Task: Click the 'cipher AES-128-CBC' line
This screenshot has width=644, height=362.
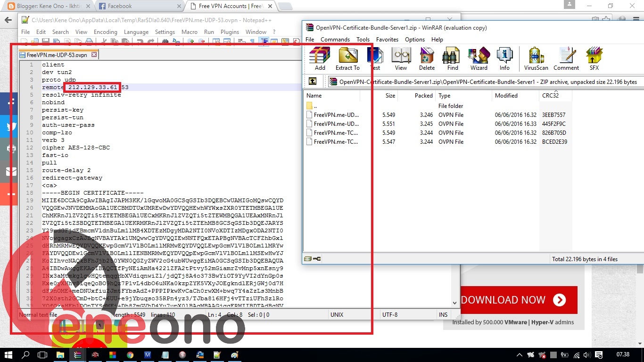Action: click(76, 148)
